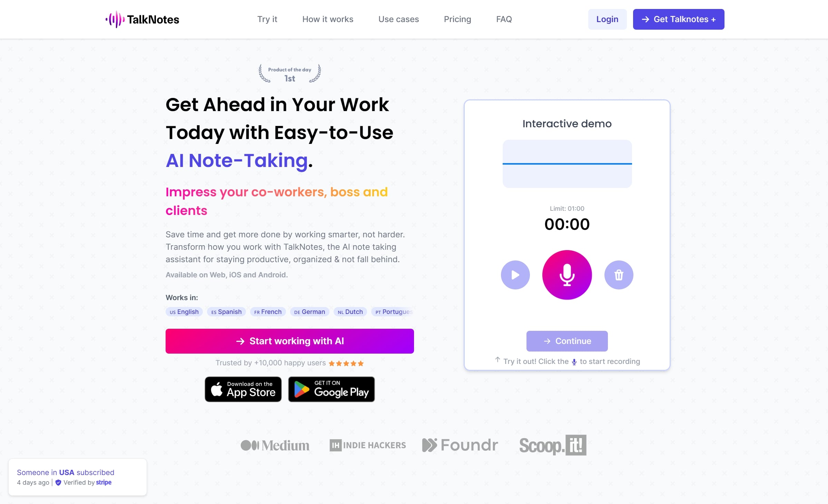Image resolution: width=828 pixels, height=504 pixels.
Task: Click the App Store download icon
Action: [243, 389]
